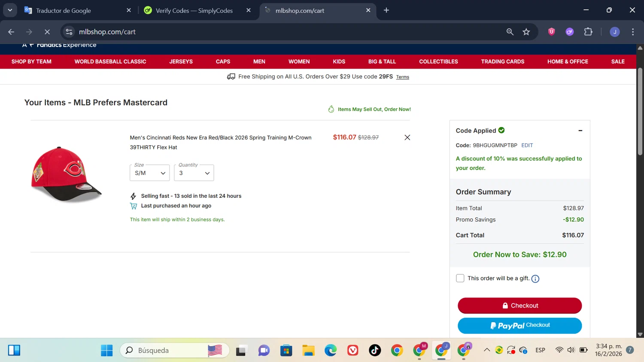Click the red Checkout button
The image size is (644, 362).
click(519, 306)
